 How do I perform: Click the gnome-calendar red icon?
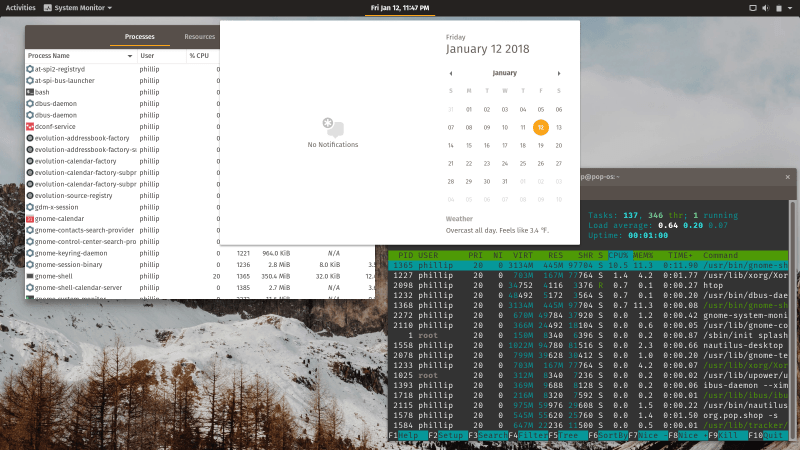tap(30, 219)
